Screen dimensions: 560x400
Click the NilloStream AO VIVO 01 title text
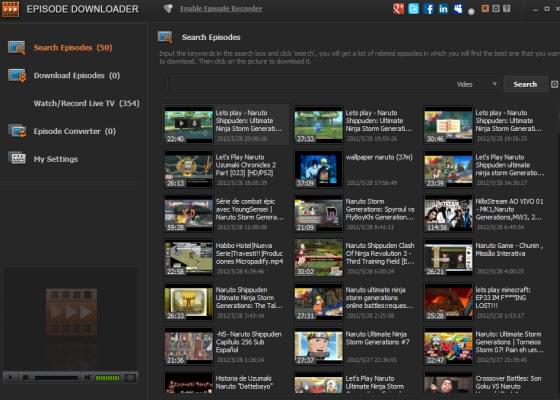(x=509, y=209)
